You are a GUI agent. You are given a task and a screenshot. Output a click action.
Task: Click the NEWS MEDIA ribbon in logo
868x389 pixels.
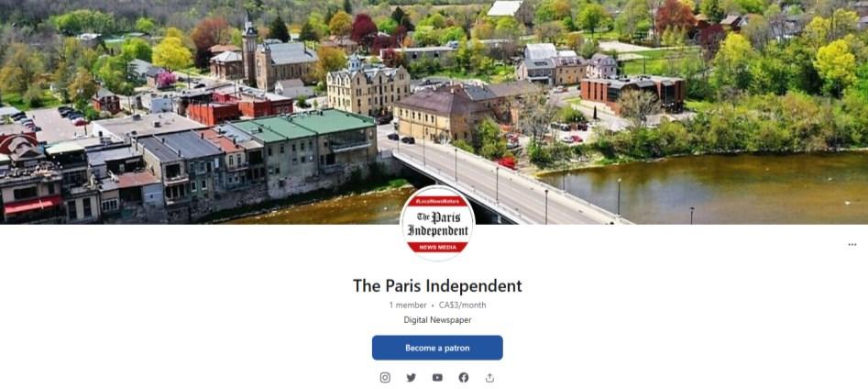(x=438, y=247)
